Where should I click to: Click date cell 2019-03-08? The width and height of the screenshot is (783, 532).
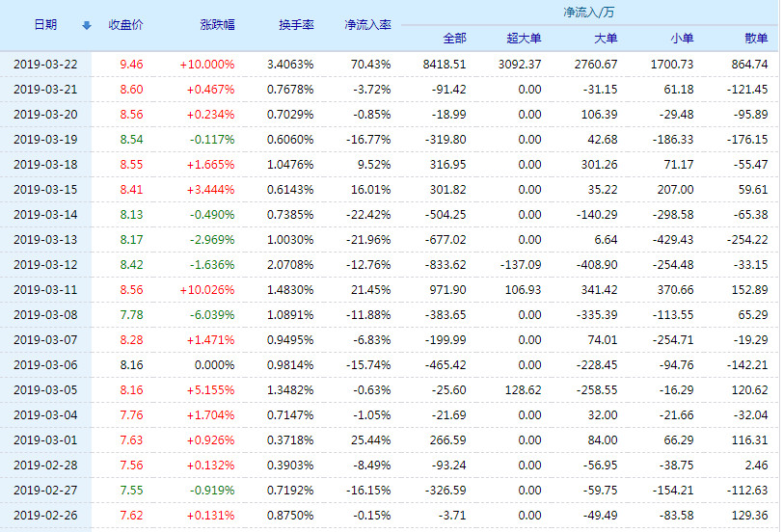45,315
